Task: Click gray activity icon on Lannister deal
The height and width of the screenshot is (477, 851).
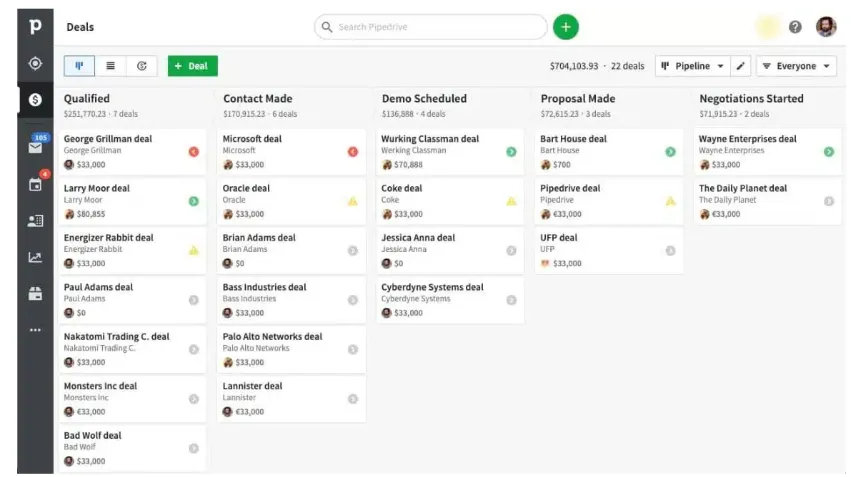Action: pyautogui.click(x=353, y=398)
